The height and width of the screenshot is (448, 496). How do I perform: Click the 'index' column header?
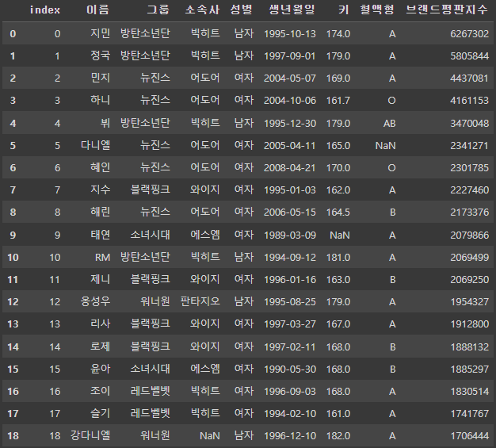(45, 10)
